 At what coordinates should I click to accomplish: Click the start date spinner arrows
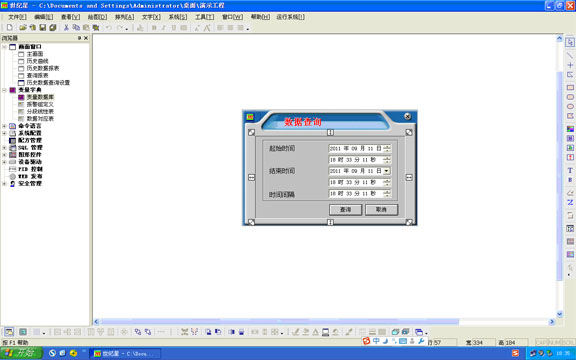click(x=387, y=148)
